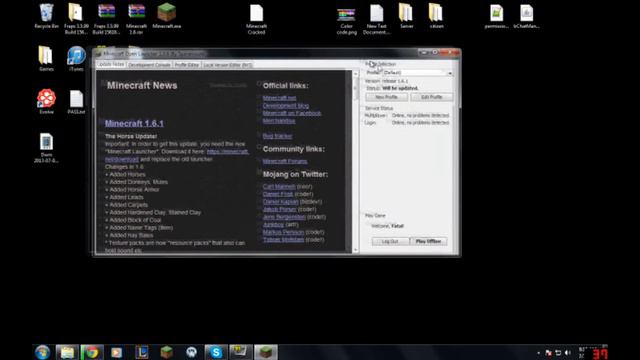This screenshot has height=360, width=640.
Task: Open Daniel Kaplan's Twitter link
Action: click(280, 202)
